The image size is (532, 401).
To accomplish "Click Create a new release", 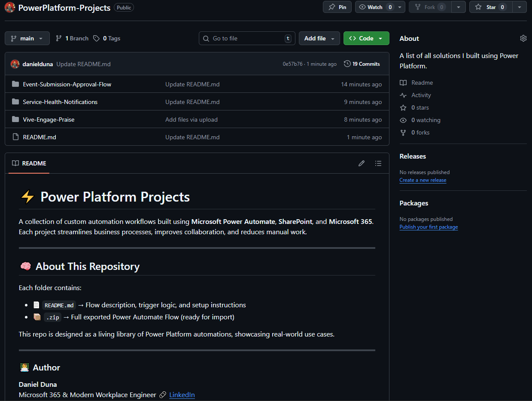I will coord(423,180).
